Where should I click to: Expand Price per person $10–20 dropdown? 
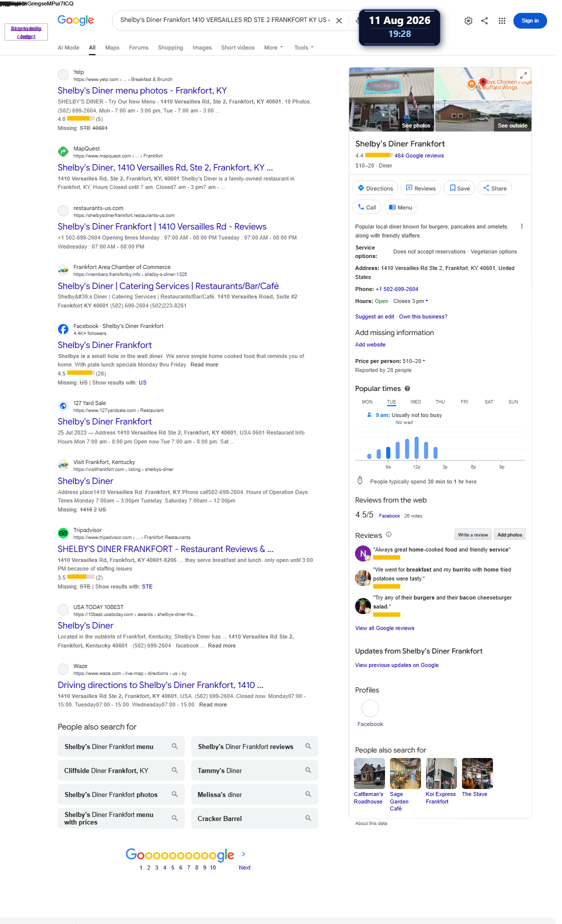(x=413, y=361)
